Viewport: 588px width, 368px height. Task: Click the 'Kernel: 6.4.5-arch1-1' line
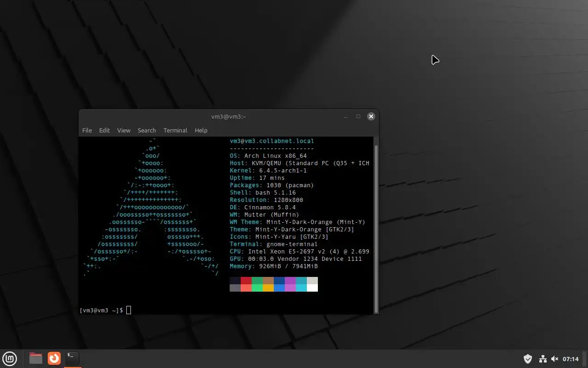tap(268, 171)
